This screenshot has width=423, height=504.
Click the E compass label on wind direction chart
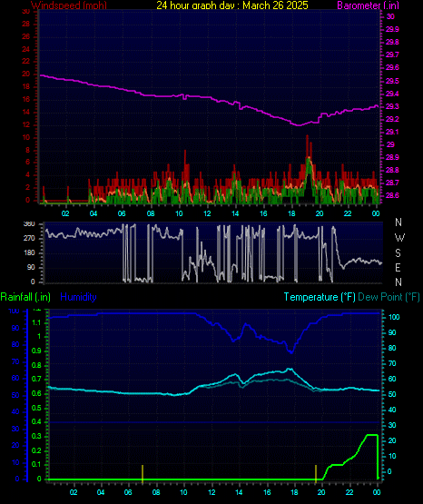[398, 267]
